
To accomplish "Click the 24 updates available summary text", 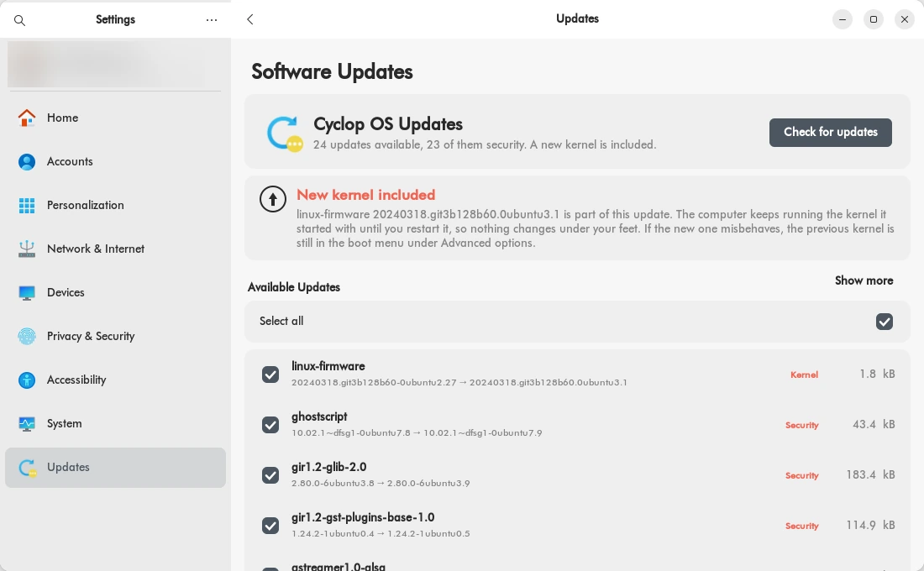I will [485, 145].
